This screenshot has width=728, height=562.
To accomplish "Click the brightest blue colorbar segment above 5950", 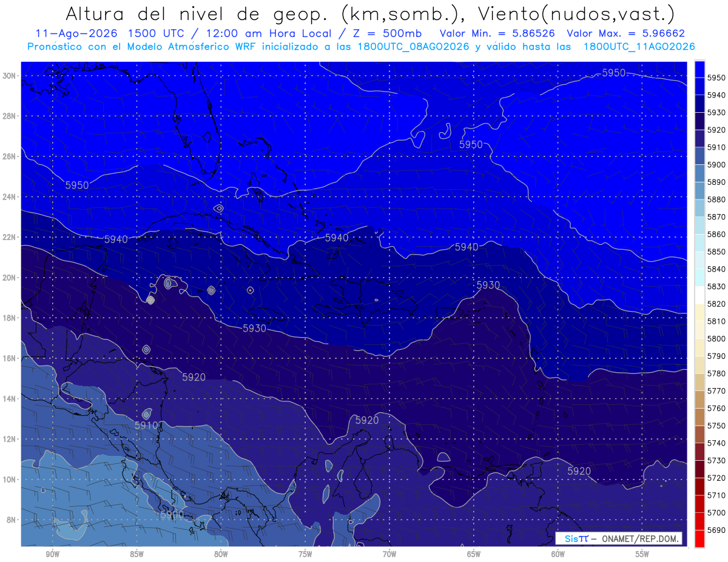I will 699,69.
